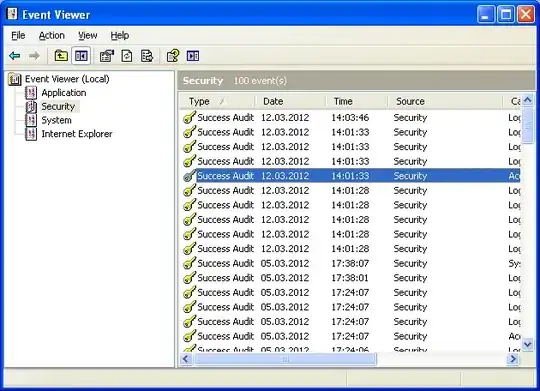Select Security log in the tree

pyautogui.click(x=58, y=106)
